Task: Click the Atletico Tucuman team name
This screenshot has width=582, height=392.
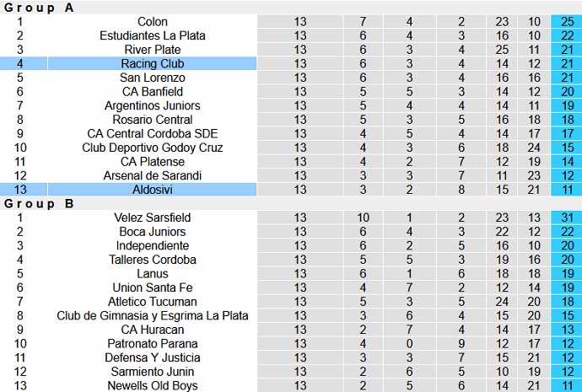Action: click(x=152, y=302)
